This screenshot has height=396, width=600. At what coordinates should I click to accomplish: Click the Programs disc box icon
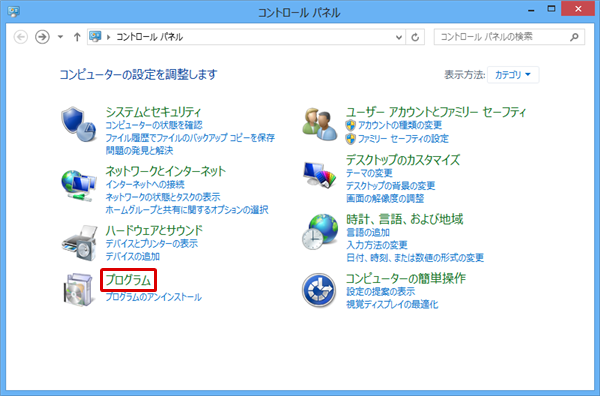[78, 289]
